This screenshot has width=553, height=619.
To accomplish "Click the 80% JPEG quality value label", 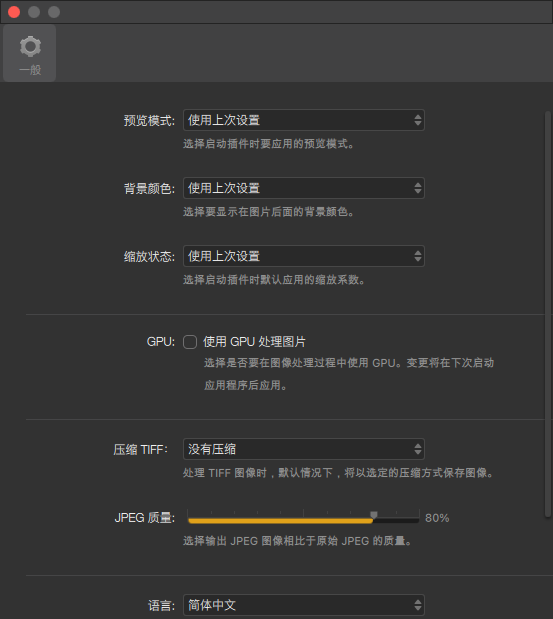I will pos(437,518).
